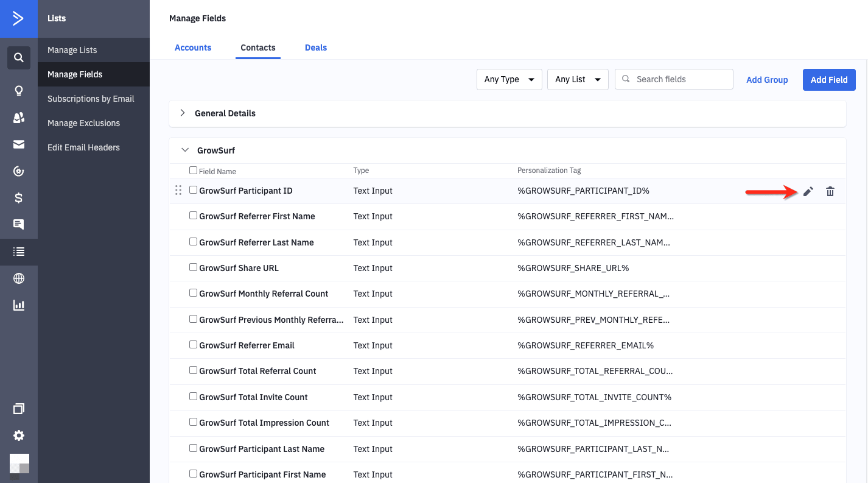View reports with the bar chart icon
Image resolution: width=868 pixels, height=483 pixels.
(x=19, y=305)
